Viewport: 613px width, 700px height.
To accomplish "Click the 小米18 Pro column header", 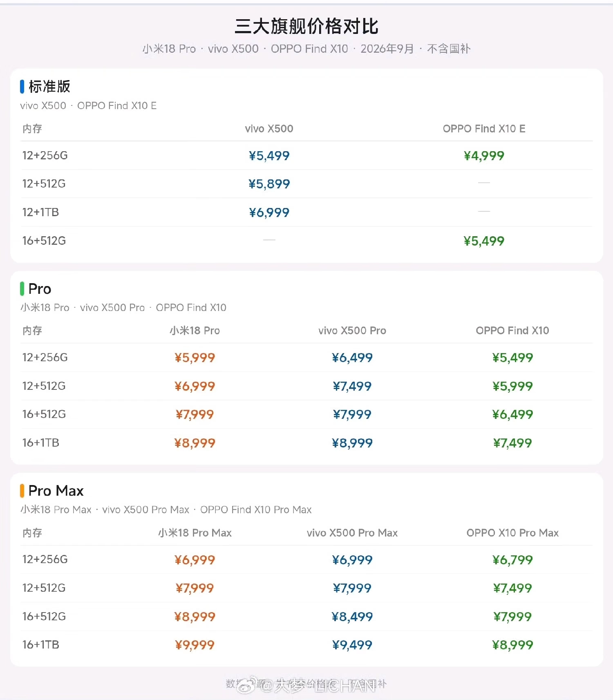I will (x=195, y=331).
